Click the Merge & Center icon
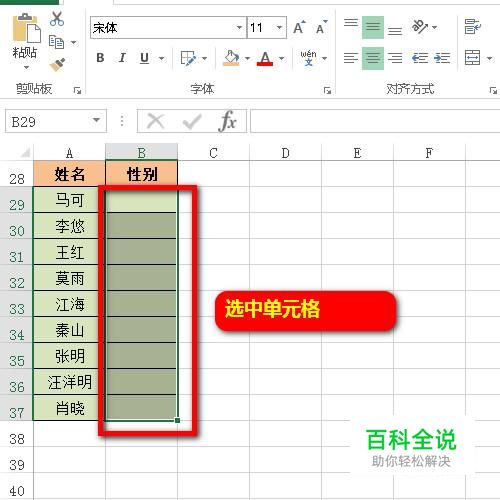Image resolution: width=500 pixels, height=500 pixels. (x=473, y=58)
